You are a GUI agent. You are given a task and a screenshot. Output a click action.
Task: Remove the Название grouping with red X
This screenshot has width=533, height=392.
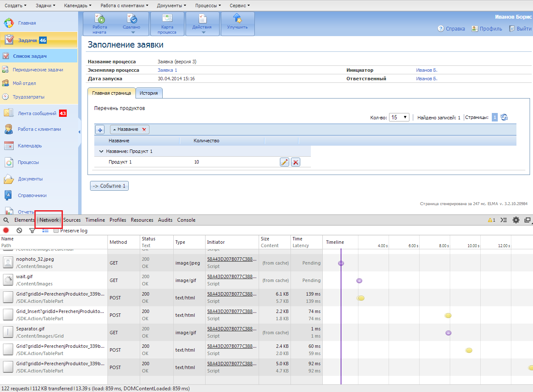pyautogui.click(x=144, y=130)
